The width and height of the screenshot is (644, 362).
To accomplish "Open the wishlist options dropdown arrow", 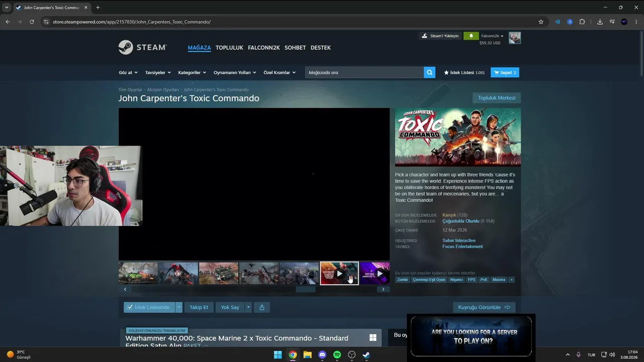I will pos(179,307).
